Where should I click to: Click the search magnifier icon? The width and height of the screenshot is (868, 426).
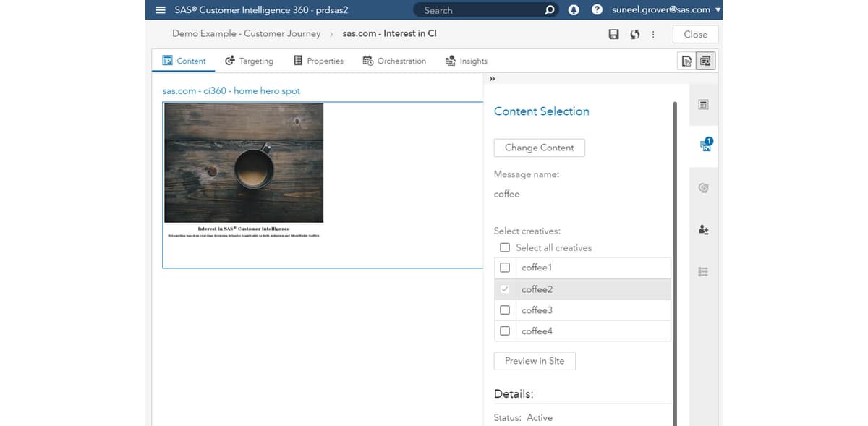(550, 10)
